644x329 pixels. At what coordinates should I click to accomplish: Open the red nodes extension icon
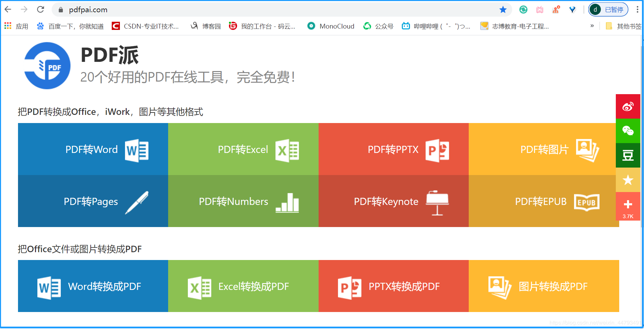click(556, 10)
